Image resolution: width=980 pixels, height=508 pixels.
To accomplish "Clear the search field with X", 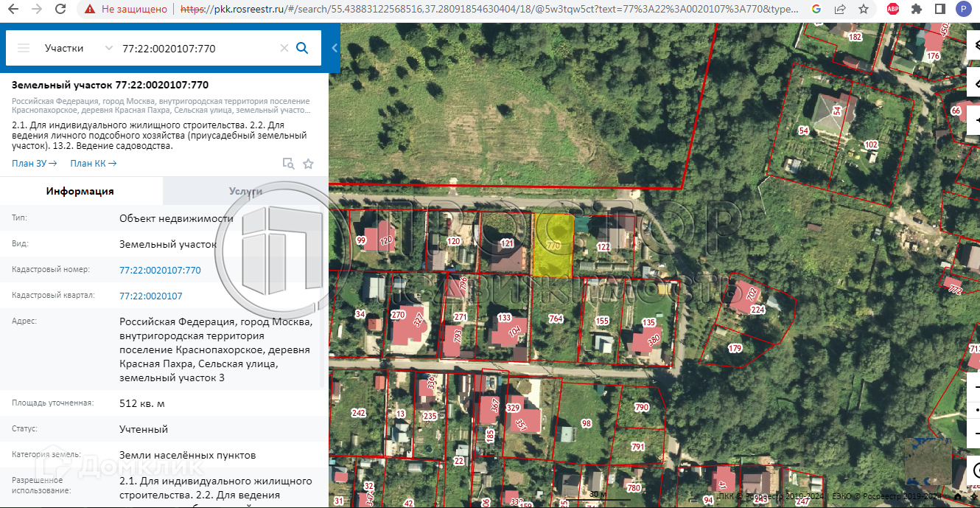I will click(x=284, y=48).
